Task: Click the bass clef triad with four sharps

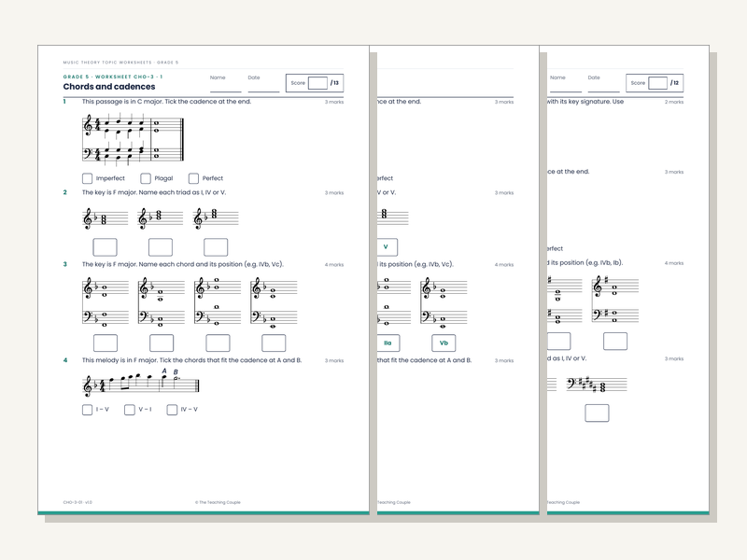Action: pyautogui.click(x=597, y=385)
